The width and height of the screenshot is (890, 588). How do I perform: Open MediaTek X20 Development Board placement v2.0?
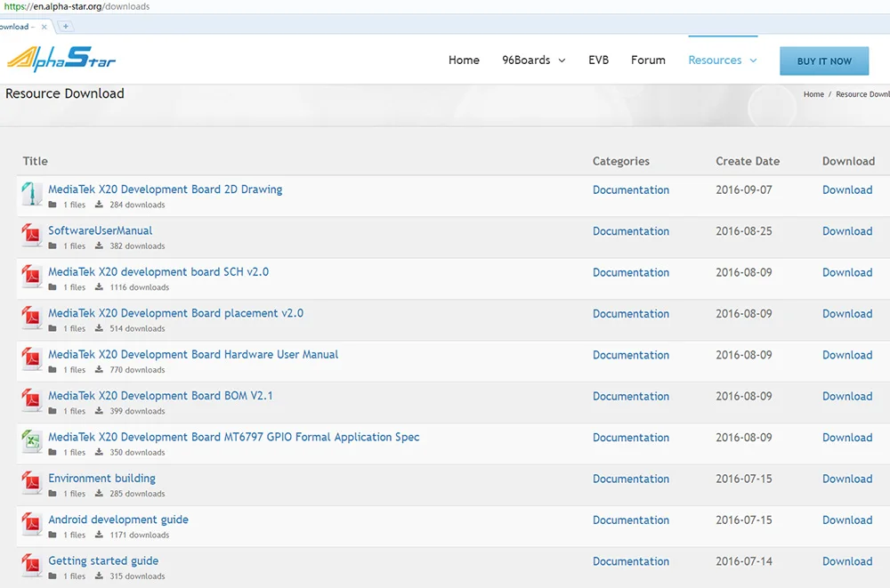point(175,313)
